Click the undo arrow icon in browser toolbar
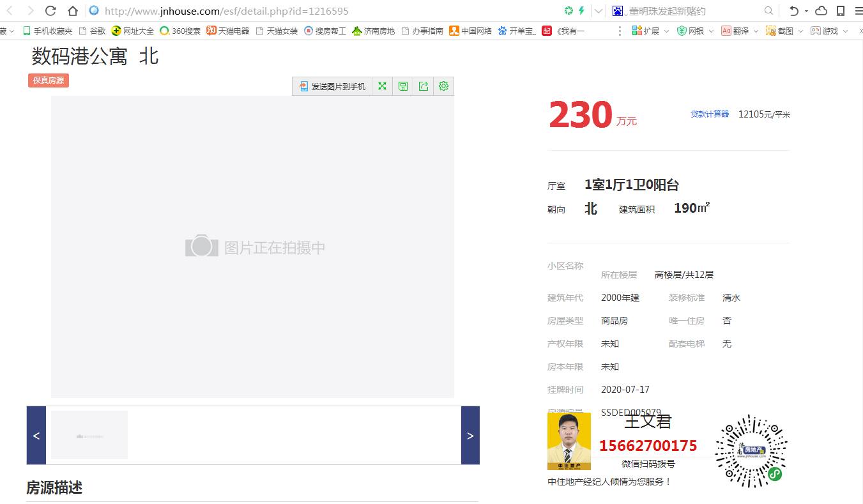The image size is (863, 504). point(793,11)
